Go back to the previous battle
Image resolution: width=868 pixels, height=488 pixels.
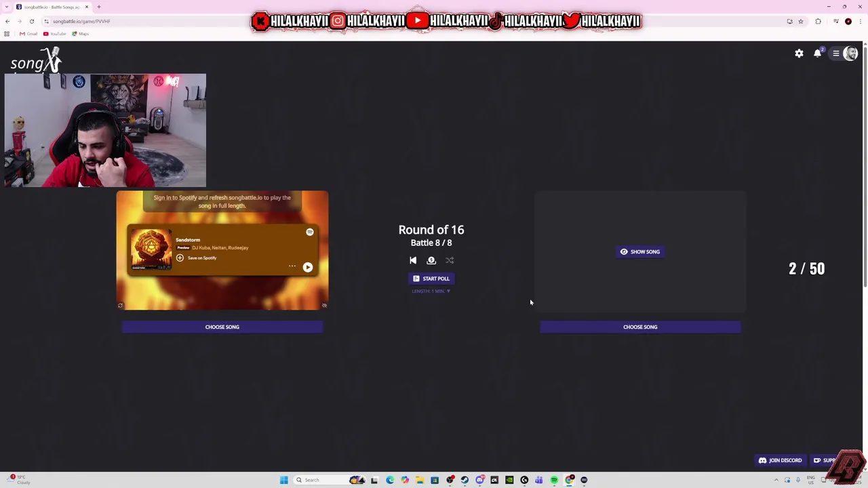(413, 260)
